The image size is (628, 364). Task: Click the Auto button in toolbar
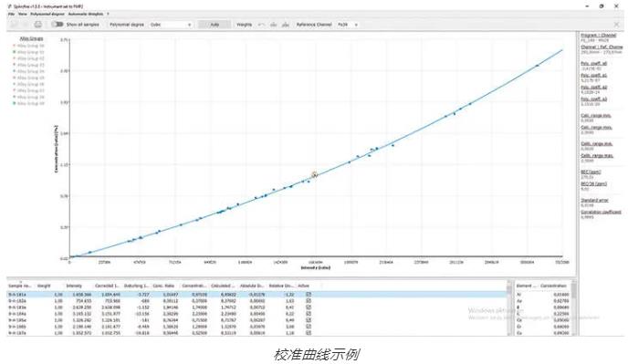pos(215,25)
